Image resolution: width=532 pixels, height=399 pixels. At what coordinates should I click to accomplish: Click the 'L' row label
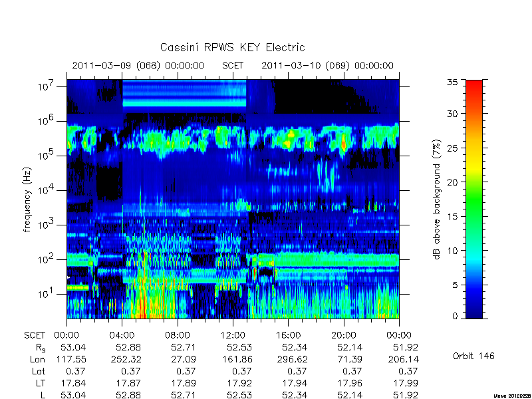point(43,395)
